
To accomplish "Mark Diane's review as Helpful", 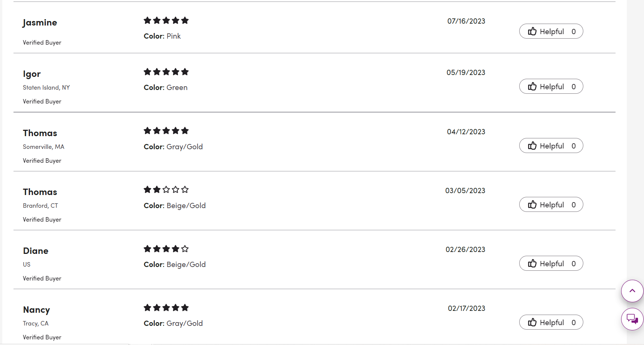I will 551,264.
